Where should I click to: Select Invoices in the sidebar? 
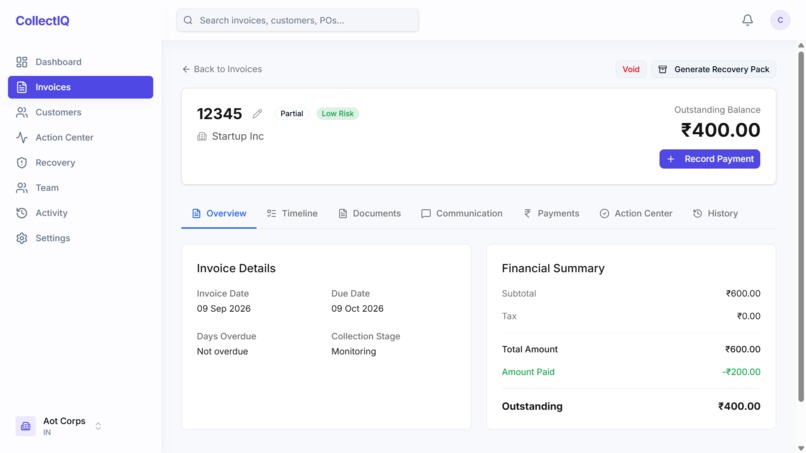click(80, 87)
